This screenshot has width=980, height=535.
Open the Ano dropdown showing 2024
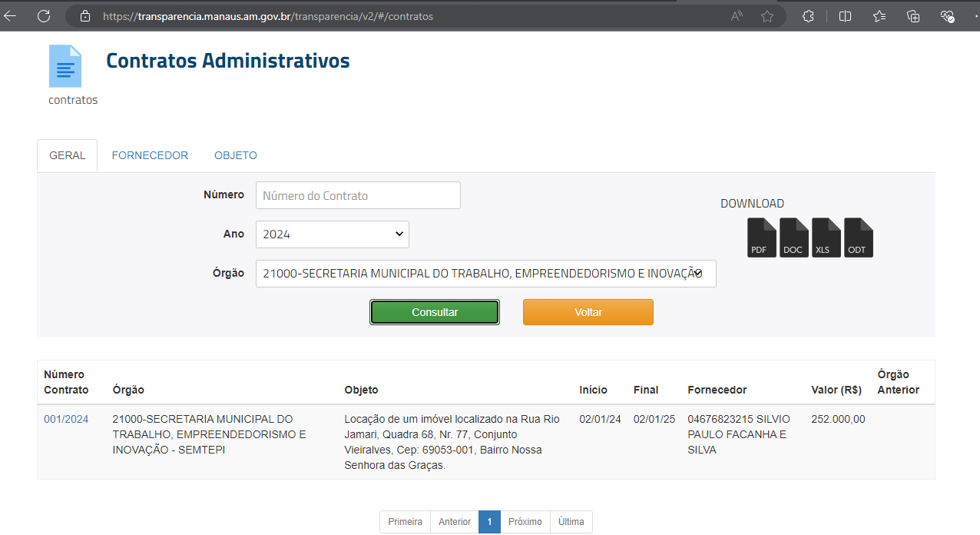point(332,234)
